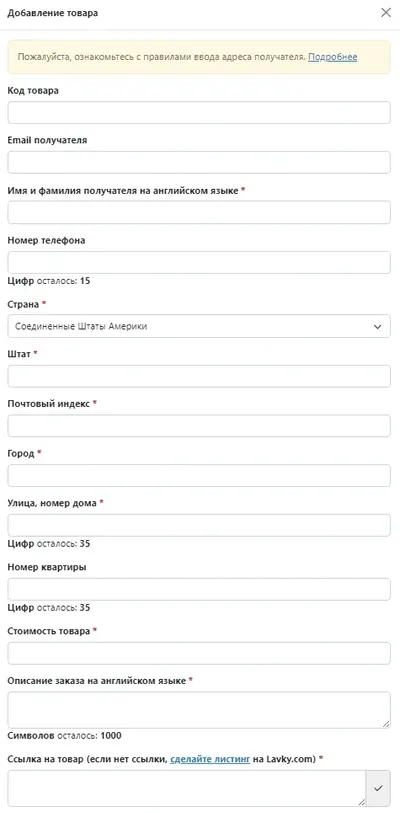Screen dimensions: 400x813
Task: Focus the Стоимость товара field
Action: coord(199,653)
